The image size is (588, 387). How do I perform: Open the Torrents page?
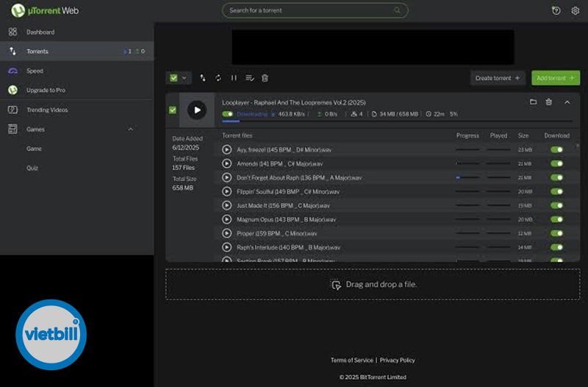[x=77, y=51]
